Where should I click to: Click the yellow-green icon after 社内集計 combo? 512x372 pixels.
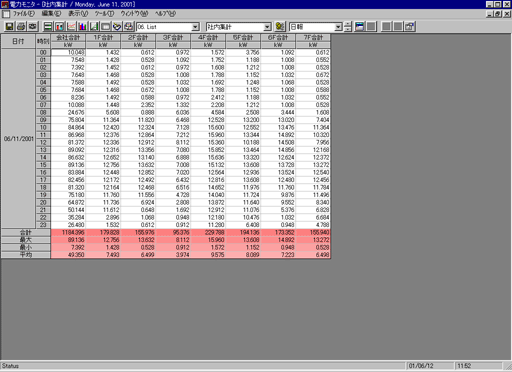click(280, 26)
